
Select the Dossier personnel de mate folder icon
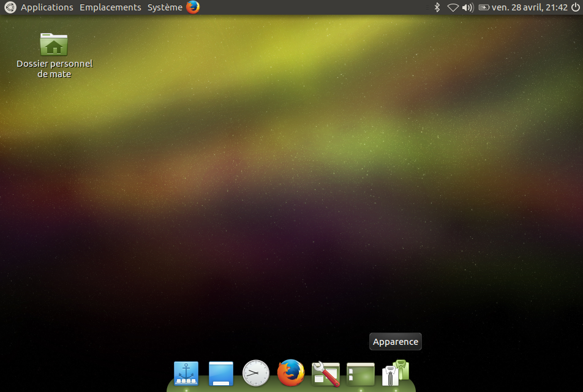point(54,44)
